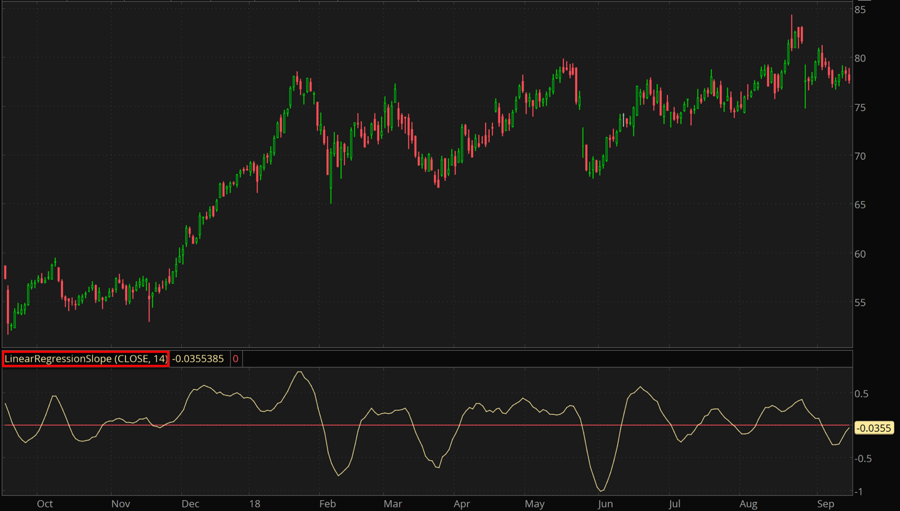Select the -0.0355385 study value readout
Image resolution: width=900 pixels, height=511 pixels.
[x=198, y=358]
